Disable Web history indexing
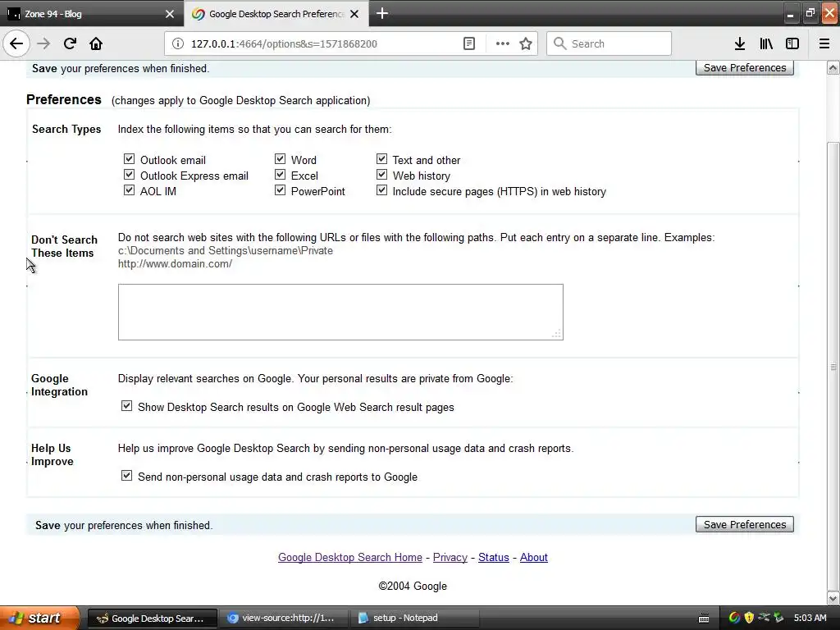The height and width of the screenshot is (630, 840). (x=381, y=174)
